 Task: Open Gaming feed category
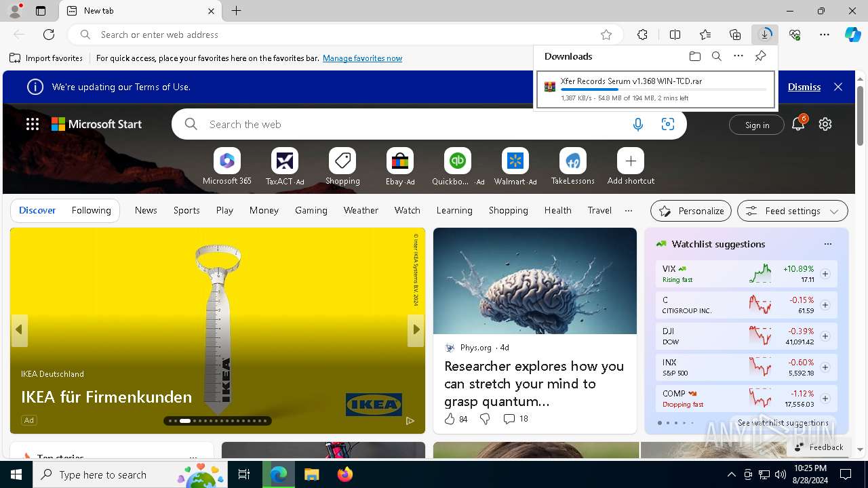(311, 210)
